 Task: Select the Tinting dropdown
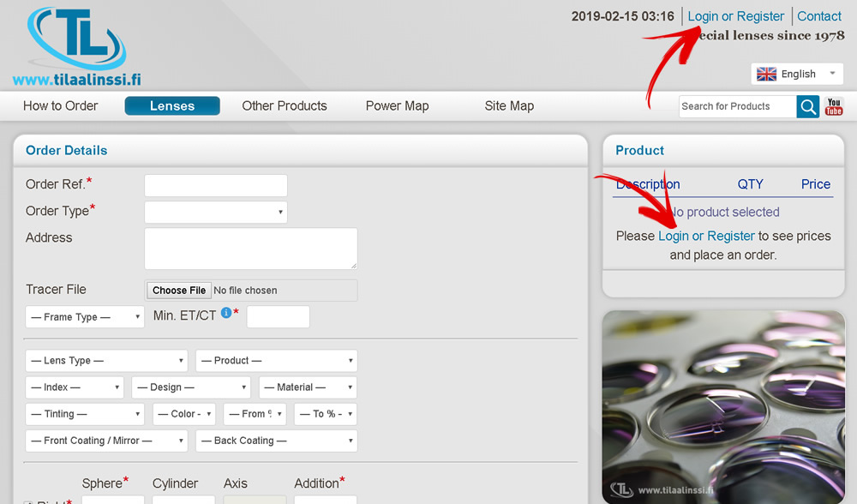(x=85, y=414)
